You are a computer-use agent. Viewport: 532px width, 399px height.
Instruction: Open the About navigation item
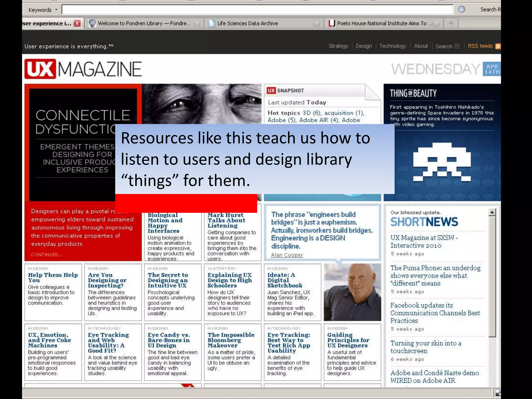point(421,46)
